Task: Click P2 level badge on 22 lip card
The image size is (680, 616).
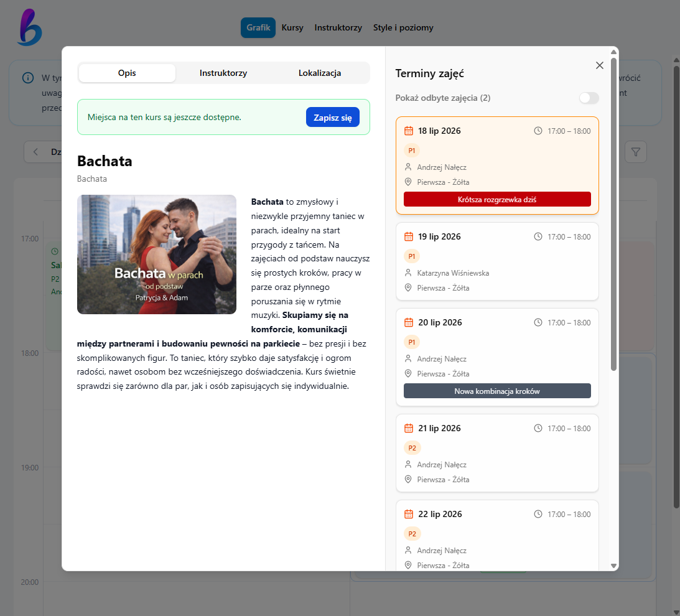Action: [412, 534]
